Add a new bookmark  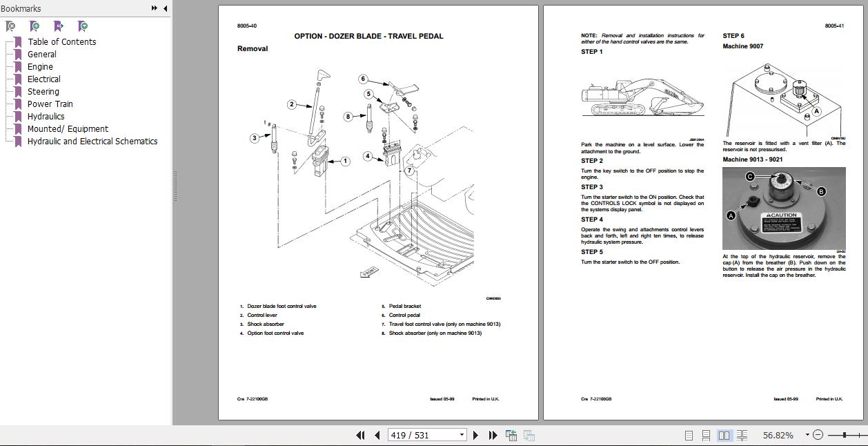(34, 25)
